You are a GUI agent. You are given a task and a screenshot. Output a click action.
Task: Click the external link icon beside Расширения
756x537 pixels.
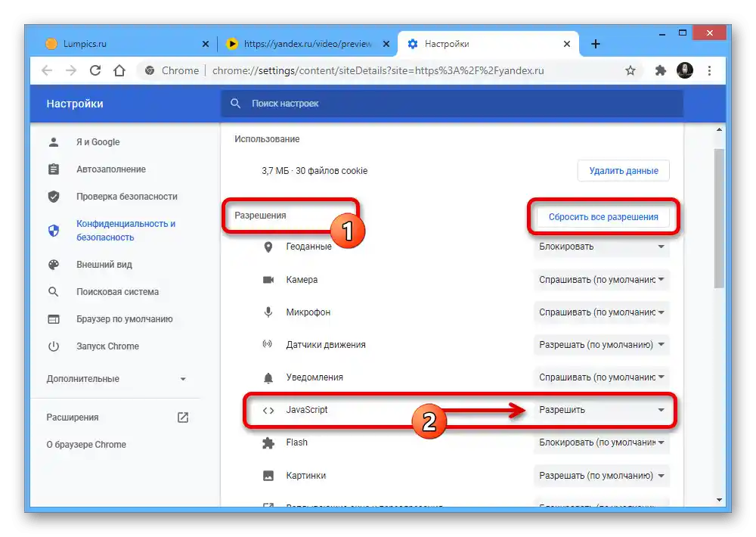click(x=183, y=417)
